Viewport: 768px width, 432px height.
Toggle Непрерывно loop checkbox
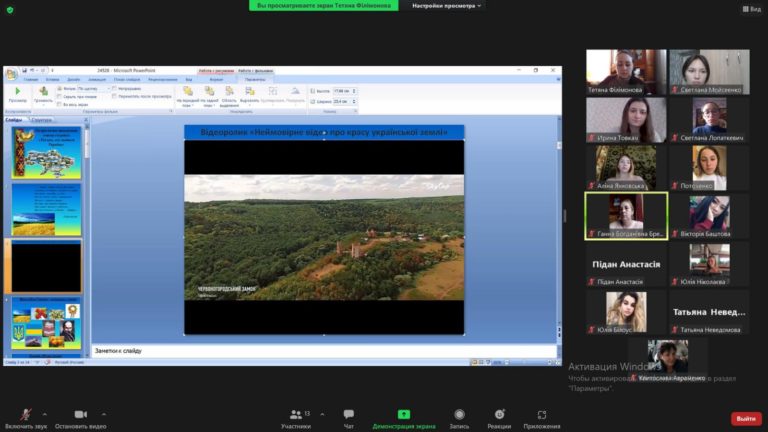tap(115, 88)
